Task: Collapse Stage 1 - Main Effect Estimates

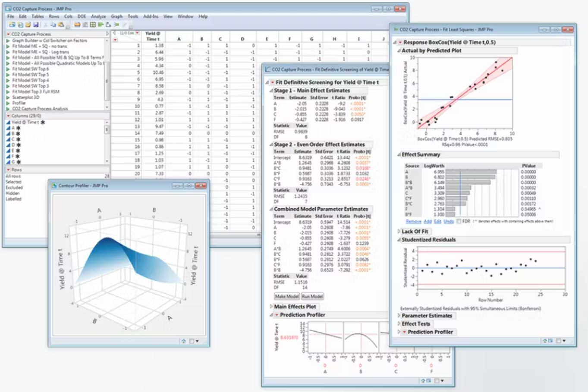Action: pyautogui.click(x=271, y=91)
